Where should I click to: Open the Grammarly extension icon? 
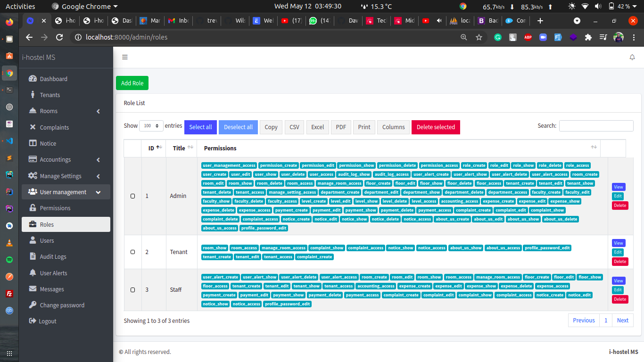tap(497, 37)
